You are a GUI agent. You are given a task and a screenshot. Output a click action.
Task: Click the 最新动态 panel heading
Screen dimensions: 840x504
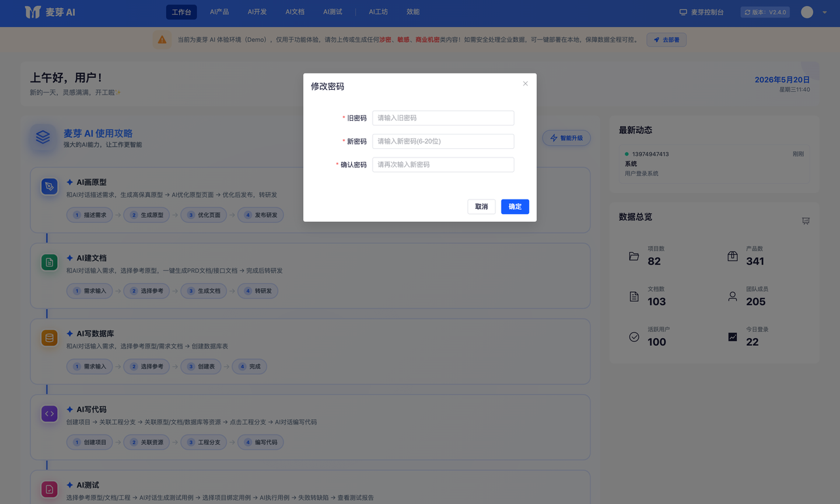click(x=635, y=130)
